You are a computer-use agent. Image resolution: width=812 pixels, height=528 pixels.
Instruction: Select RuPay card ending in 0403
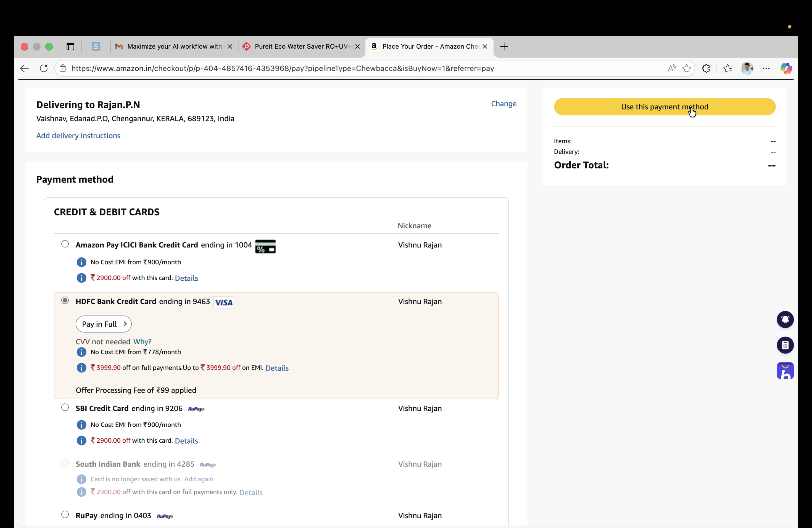(x=65, y=514)
